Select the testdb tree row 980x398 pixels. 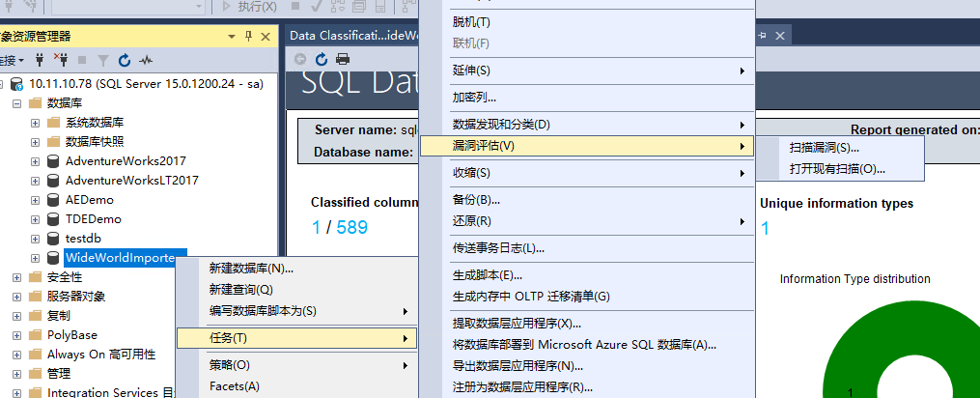click(x=83, y=239)
